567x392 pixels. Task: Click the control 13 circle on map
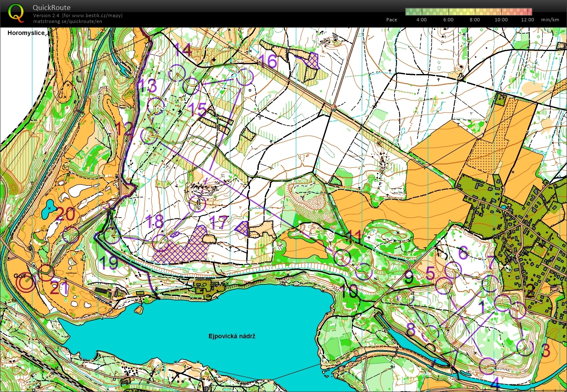tap(156, 106)
